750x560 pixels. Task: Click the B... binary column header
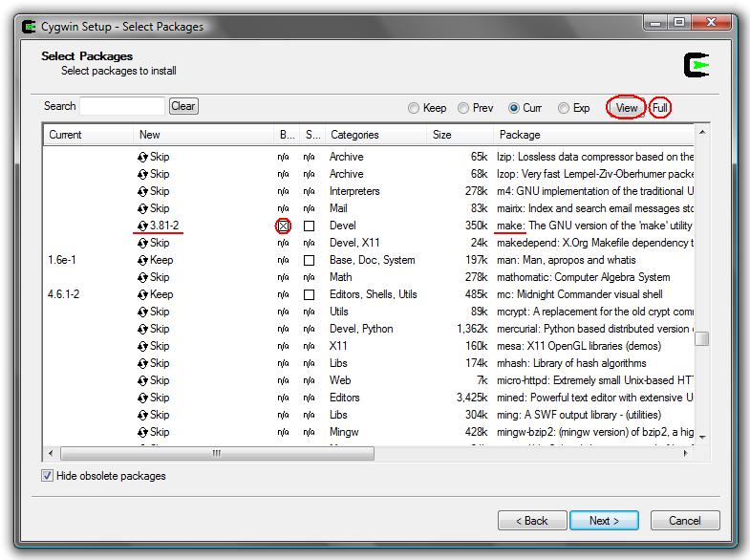pyautogui.click(x=287, y=135)
